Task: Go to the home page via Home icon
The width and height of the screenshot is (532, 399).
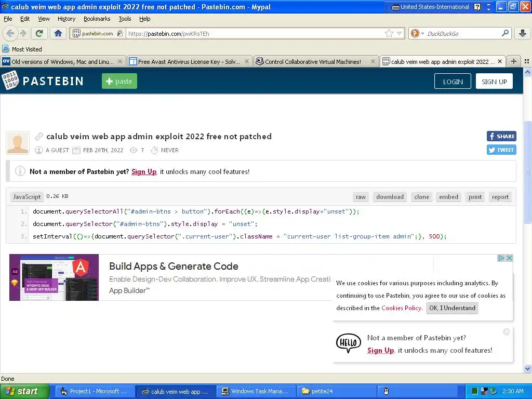Action: click(x=58, y=33)
